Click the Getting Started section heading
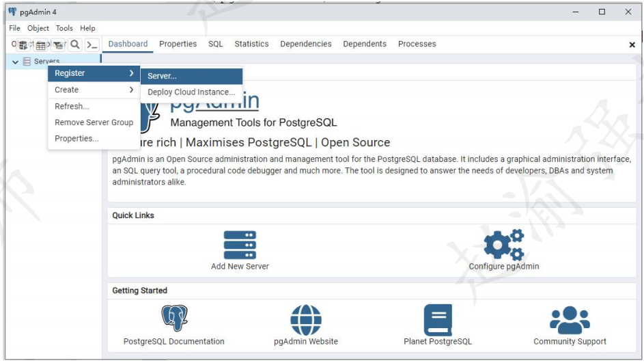The width and height of the screenshot is (644, 363). coord(139,291)
